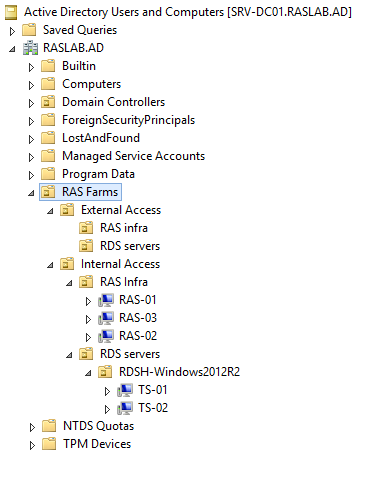Select the Domain Controllers label

coord(114,102)
